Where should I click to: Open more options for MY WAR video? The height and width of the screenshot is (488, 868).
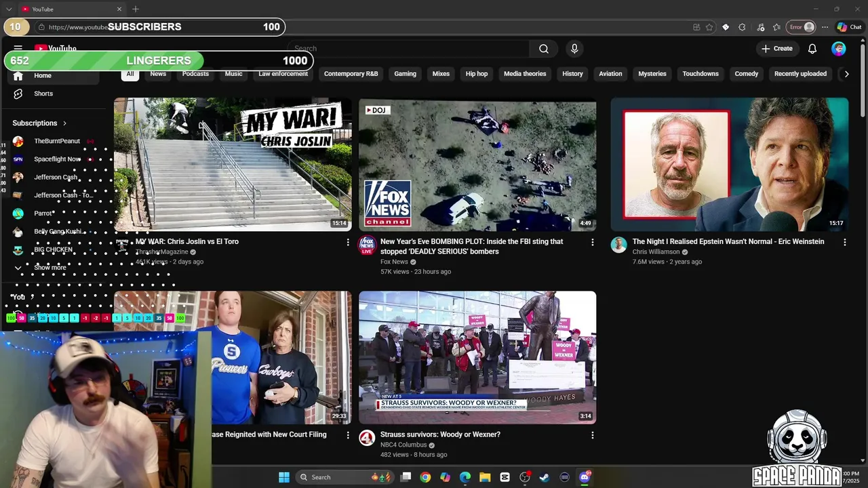click(348, 242)
